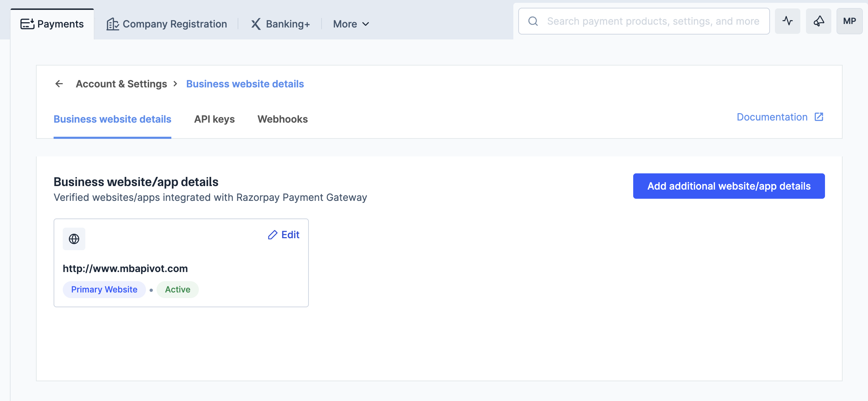Open Banking+ in top navigation
The width and height of the screenshot is (868, 401).
pyautogui.click(x=280, y=24)
